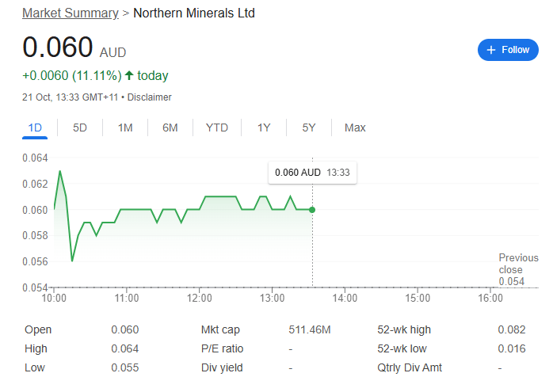Click the 0.060 AUD 13:33 tooltip
Screen dimensions: 553x392
(312, 173)
